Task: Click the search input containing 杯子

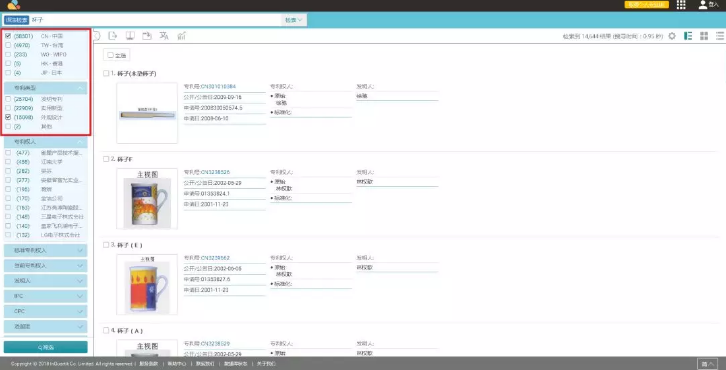Action: 155,20
